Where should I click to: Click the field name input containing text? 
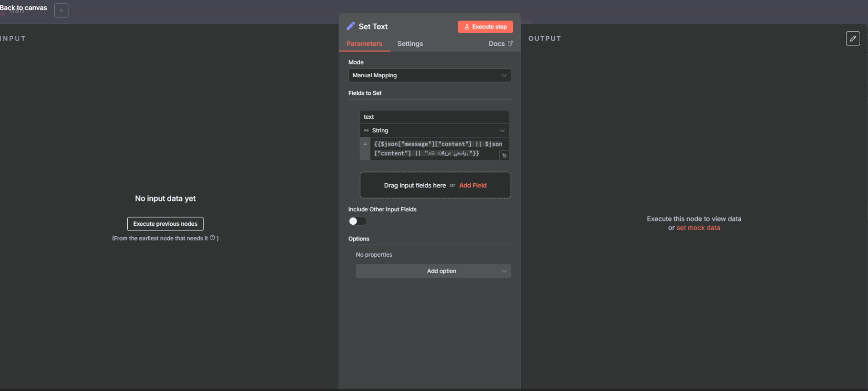[x=434, y=117]
